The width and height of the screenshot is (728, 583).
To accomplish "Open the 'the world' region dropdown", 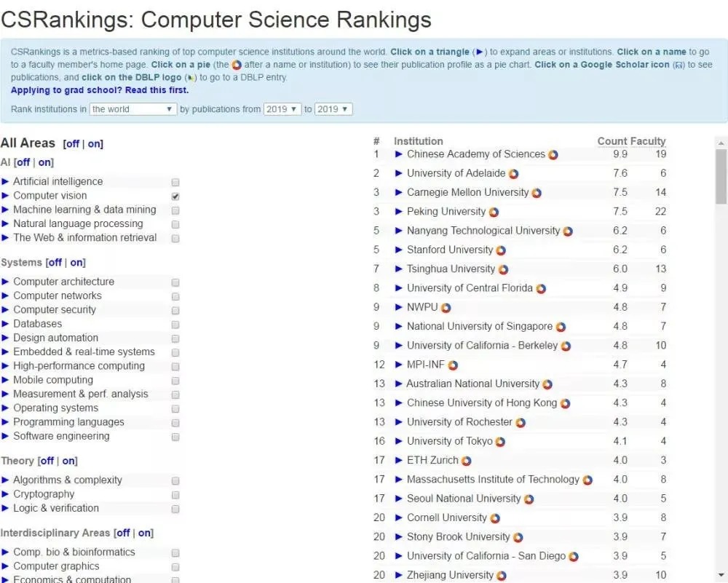I will pos(132,109).
